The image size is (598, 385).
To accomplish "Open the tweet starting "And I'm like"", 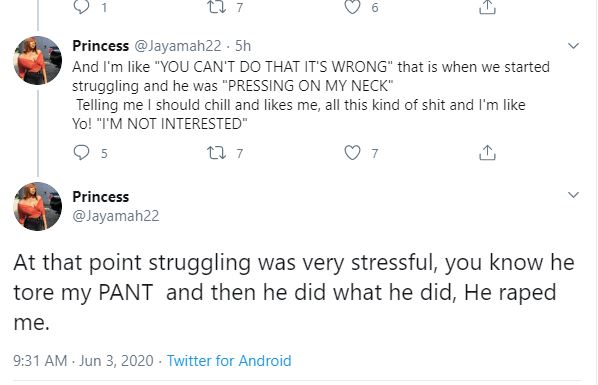I will 311,95.
